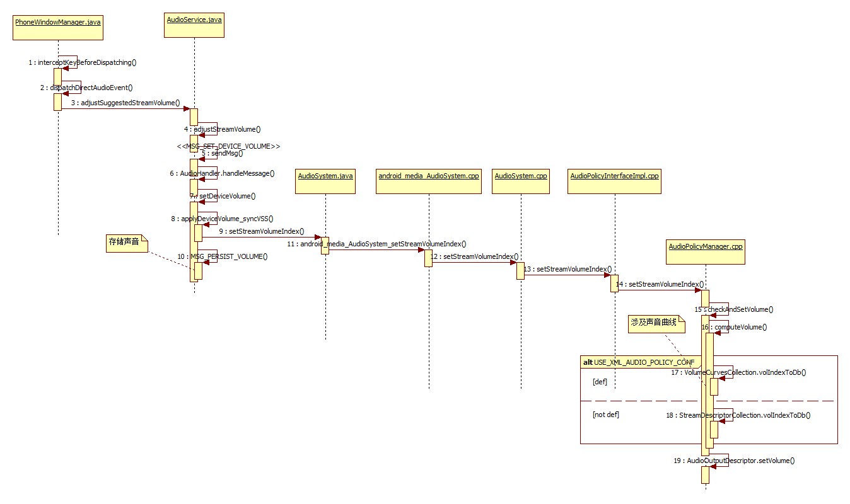The image size is (850, 504).
Task: Select message 6 AudioHandler.handleMessage() label
Action: click(222, 173)
